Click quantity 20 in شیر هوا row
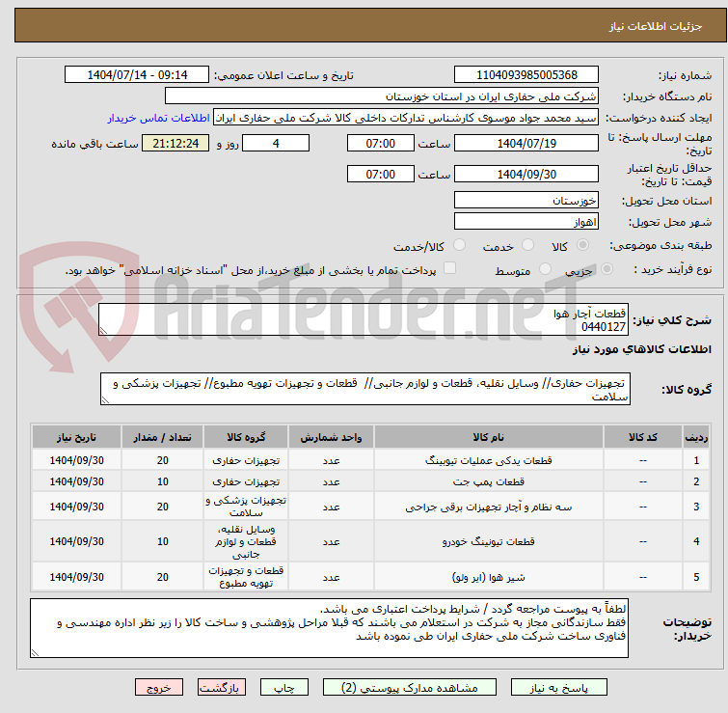Viewport: 728px width, 713px height. [163, 577]
